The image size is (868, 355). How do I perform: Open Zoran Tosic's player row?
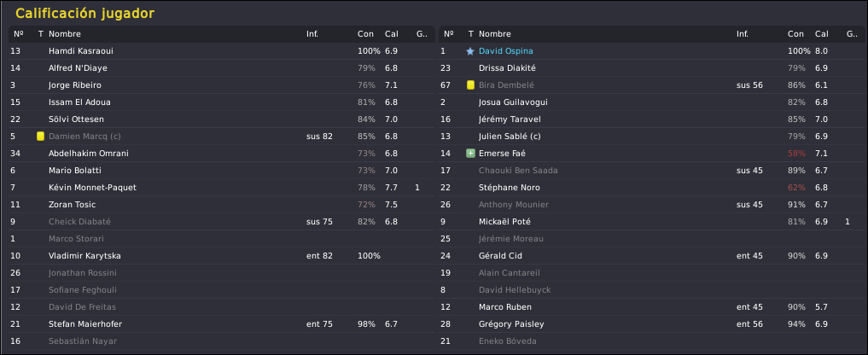73,205
